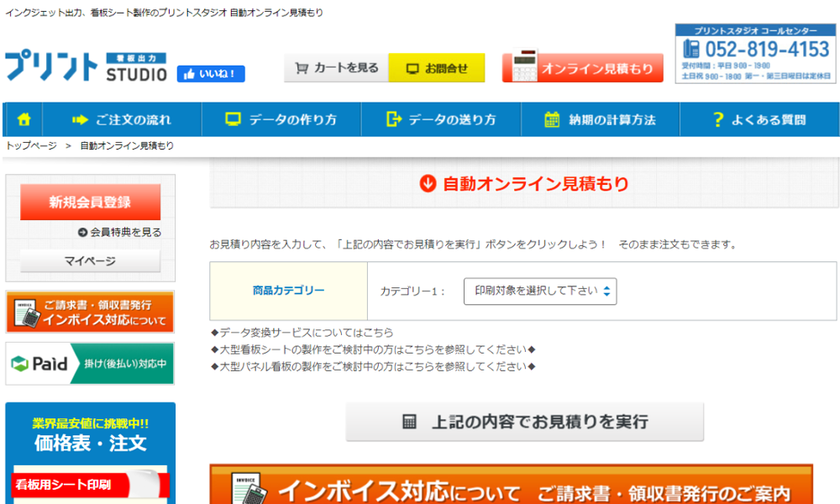The width and height of the screenshot is (840, 504).
Task: Click the calculator icon on 上記の内容でお見積りを実行
Action: tap(409, 422)
